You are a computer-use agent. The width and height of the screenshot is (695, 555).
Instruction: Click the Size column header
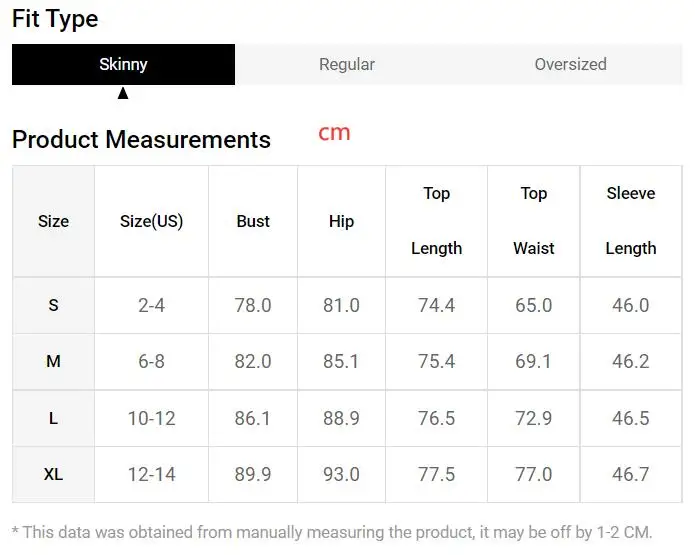click(54, 221)
